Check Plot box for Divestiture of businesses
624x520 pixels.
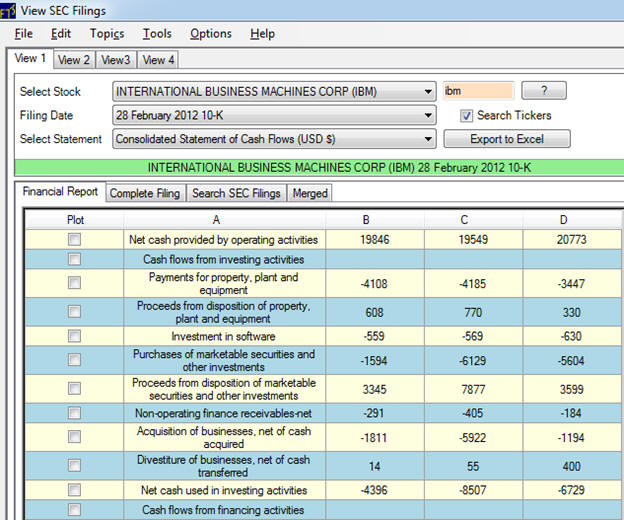[74, 465]
